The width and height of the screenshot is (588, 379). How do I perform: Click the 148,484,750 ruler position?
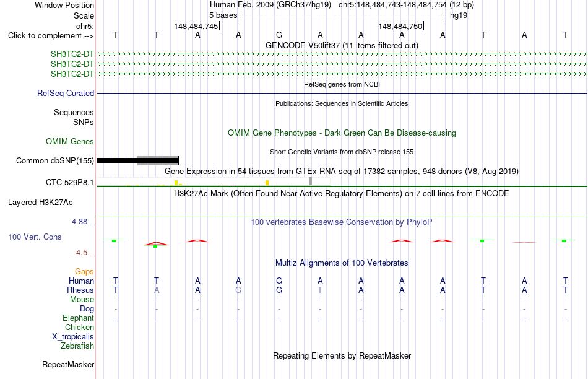pyautogui.click(x=400, y=26)
